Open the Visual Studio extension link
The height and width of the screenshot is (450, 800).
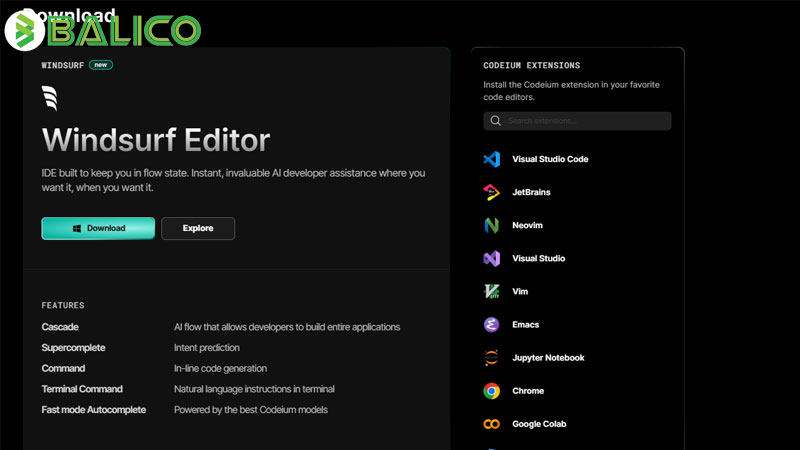(538, 259)
